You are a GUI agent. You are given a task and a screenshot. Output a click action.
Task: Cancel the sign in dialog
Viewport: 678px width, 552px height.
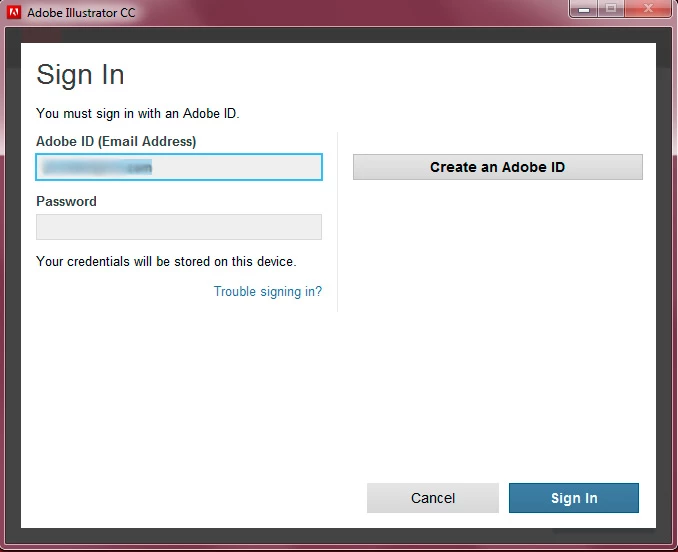433,498
